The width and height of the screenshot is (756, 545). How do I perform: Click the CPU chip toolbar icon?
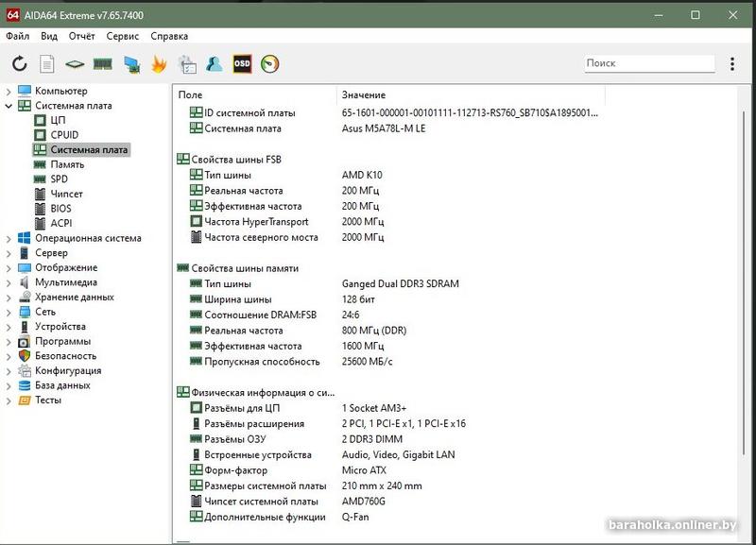point(75,64)
